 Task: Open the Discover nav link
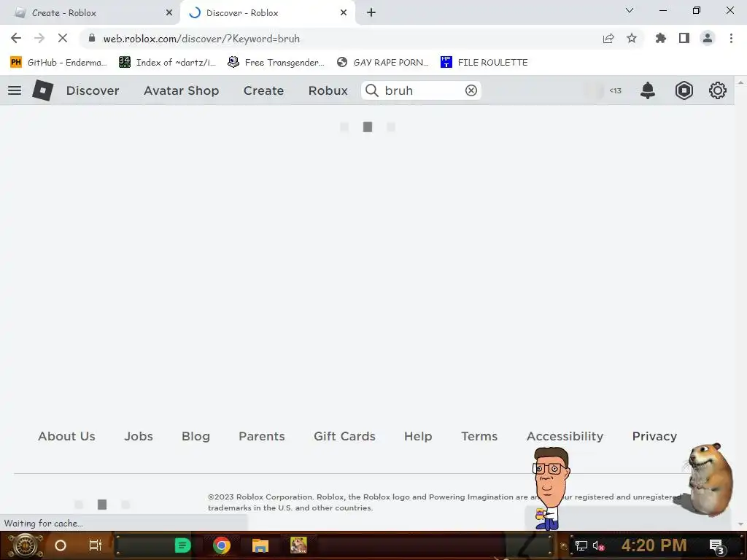click(93, 90)
